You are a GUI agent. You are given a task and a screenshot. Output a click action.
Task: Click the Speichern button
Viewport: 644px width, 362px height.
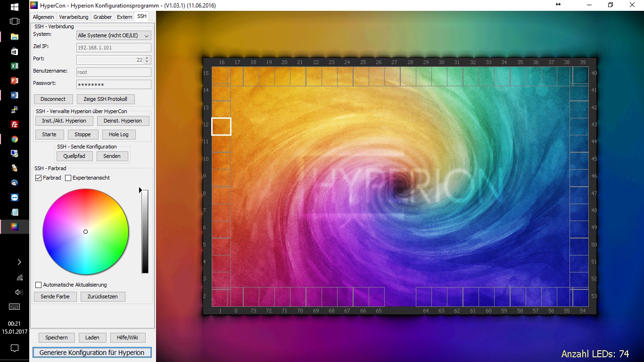tap(57, 337)
